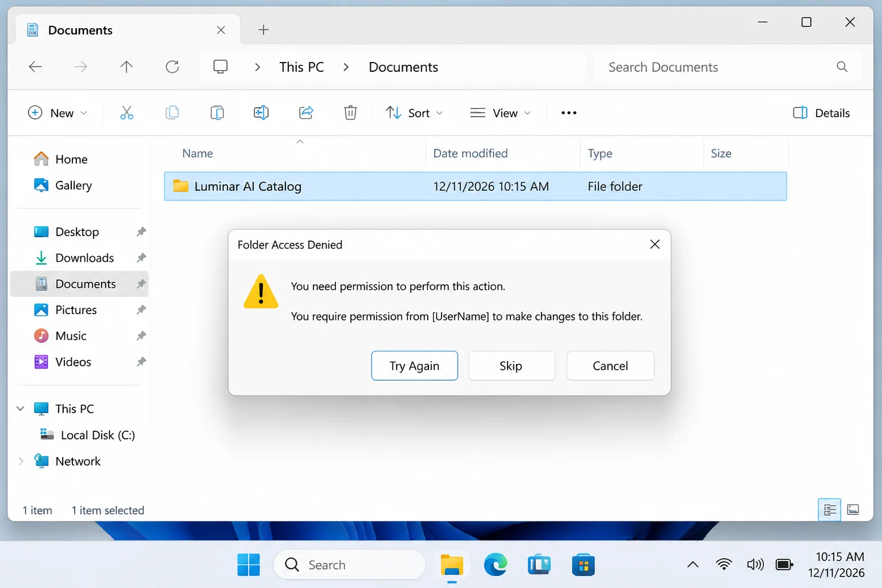Switch to details list view icon

tap(829, 509)
